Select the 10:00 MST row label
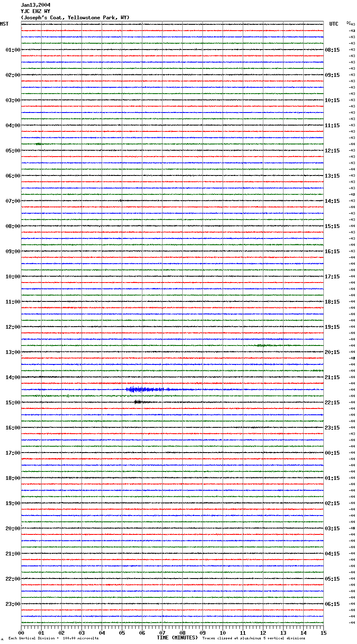This screenshot has height=644, width=357. 13,277
